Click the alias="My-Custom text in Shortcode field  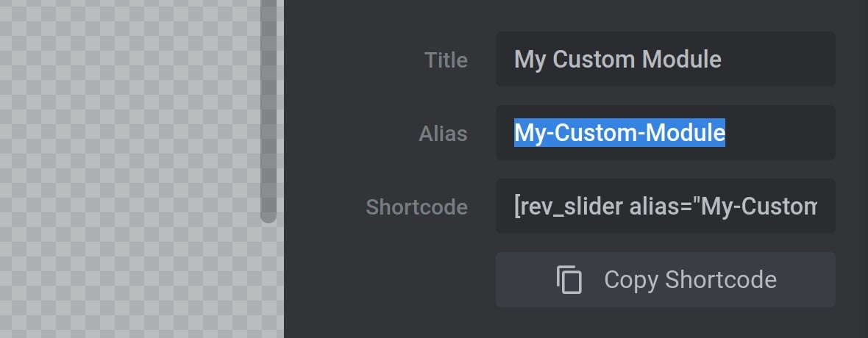pyautogui.click(x=723, y=206)
